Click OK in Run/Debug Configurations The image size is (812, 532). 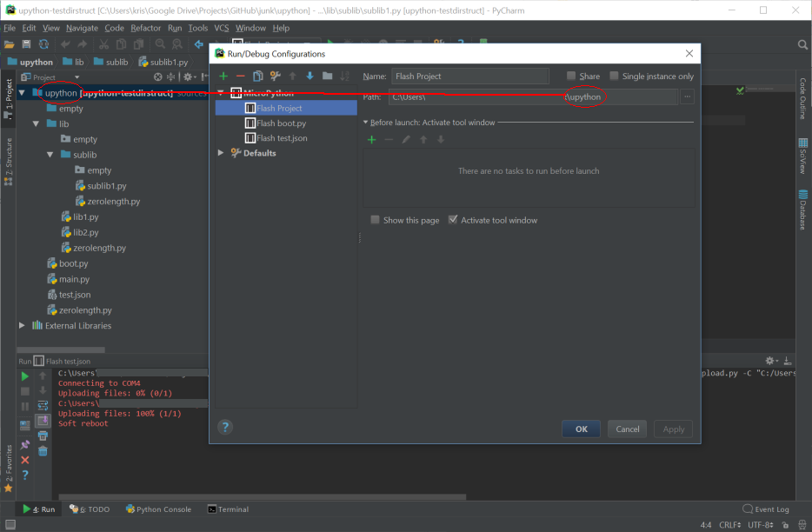[x=581, y=429]
